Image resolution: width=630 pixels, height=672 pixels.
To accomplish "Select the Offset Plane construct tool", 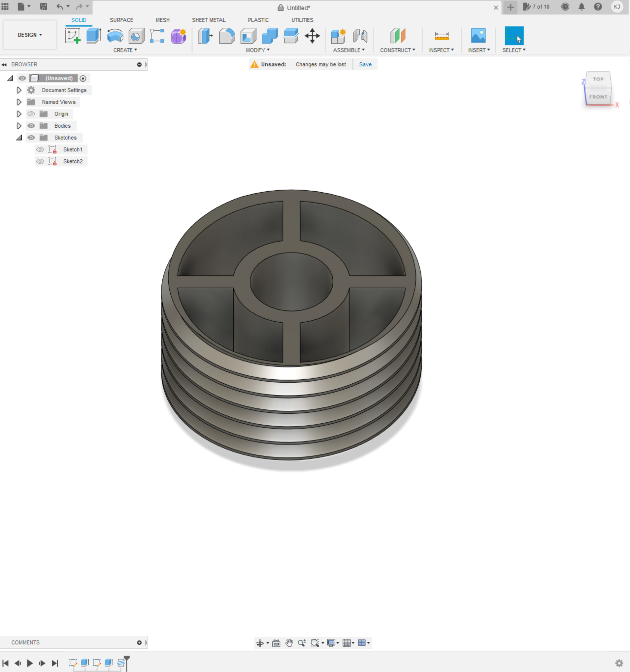I will click(x=398, y=36).
